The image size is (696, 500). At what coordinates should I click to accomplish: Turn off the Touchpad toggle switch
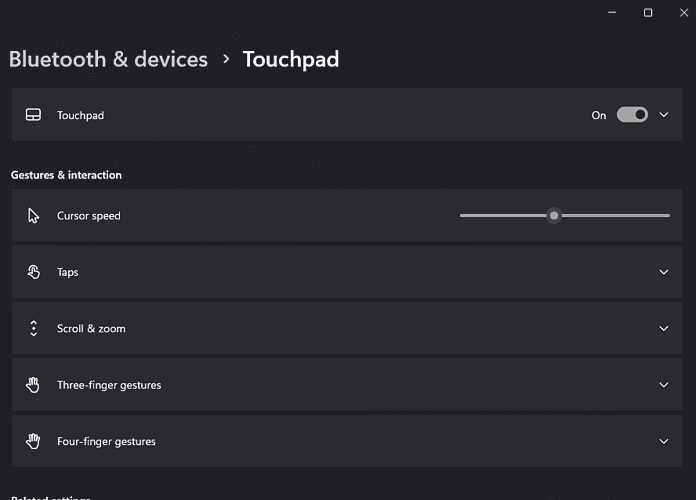click(632, 115)
